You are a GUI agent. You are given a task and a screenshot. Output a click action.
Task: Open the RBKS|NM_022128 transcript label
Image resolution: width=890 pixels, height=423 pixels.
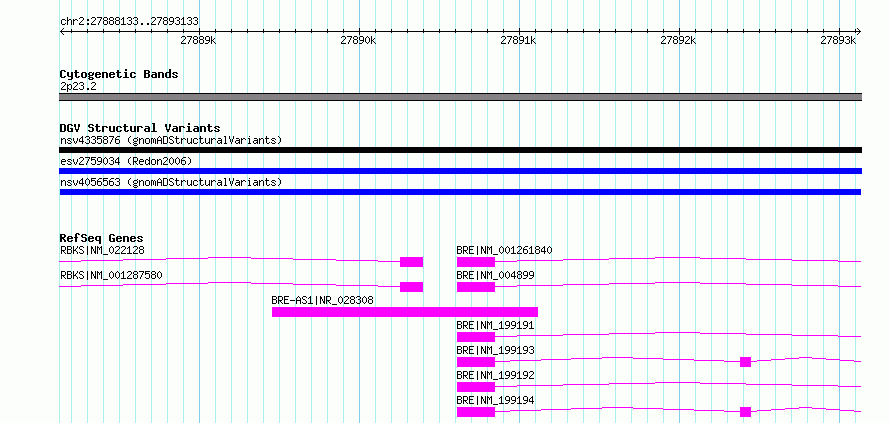102,250
